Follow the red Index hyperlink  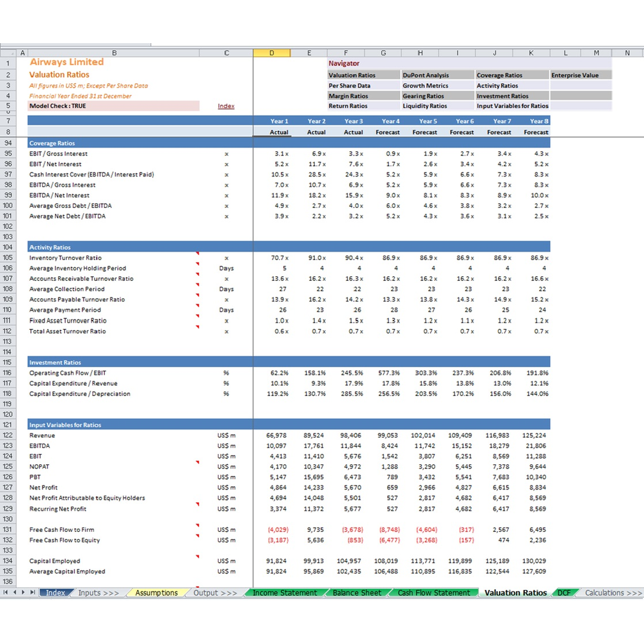pyautogui.click(x=226, y=106)
